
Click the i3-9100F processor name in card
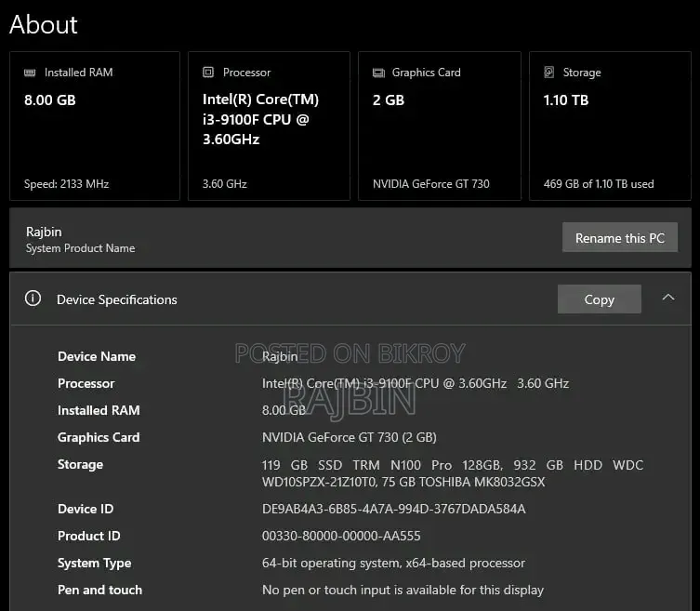(x=260, y=119)
